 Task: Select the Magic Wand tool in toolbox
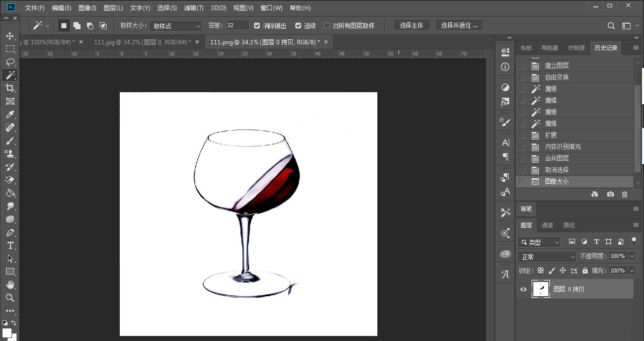click(10, 75)
